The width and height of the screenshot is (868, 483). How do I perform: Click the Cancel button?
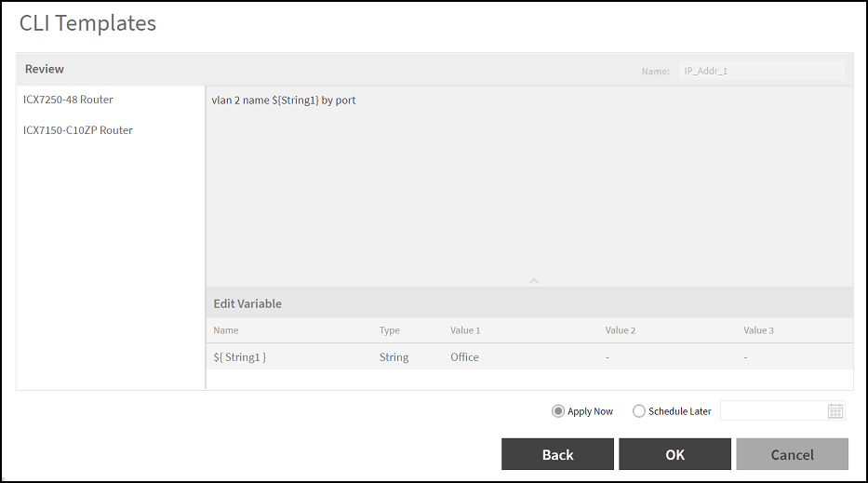coord(792,454)
